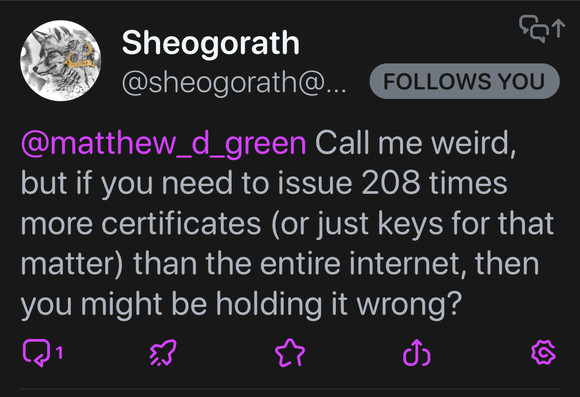The height and width of the screenshot is (397, 580).
Task: Click the FOLLOWS YOU badge
Action: (464, 81)
